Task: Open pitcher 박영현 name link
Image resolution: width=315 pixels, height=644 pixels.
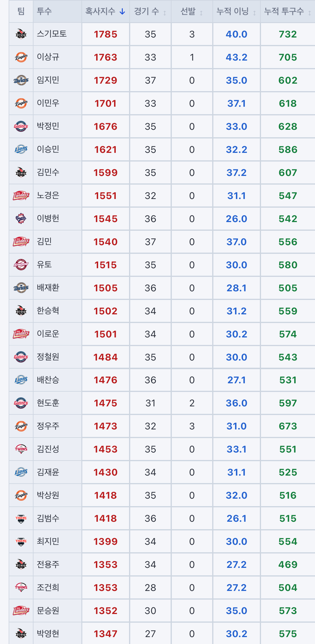Action: 48,634
